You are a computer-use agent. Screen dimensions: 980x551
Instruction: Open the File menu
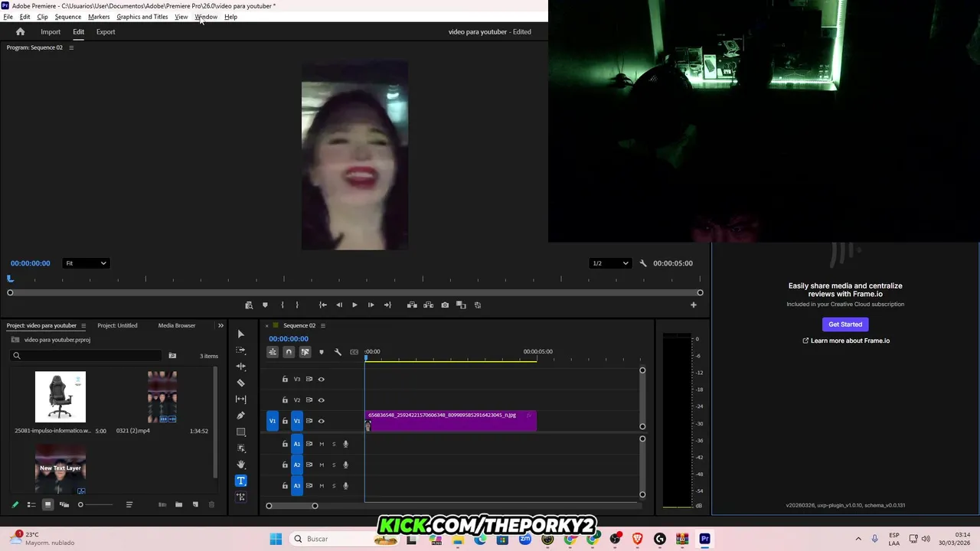pyautogui.click(x=8, y=17)
